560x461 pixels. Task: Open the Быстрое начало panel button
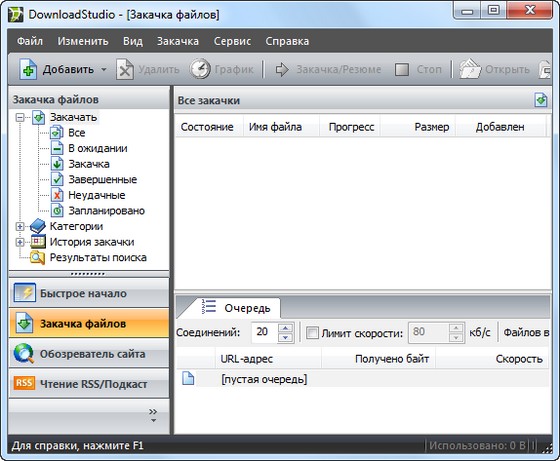point(89,293)
